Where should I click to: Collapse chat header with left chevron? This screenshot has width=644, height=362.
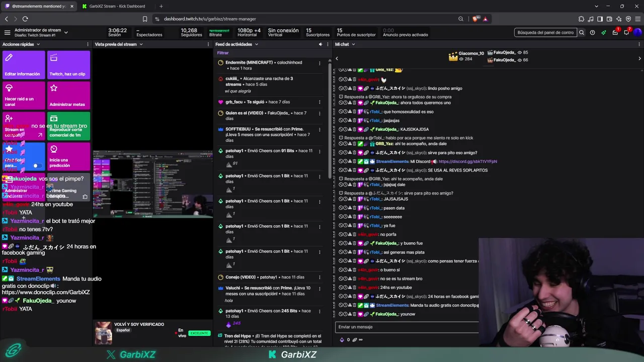coord(337,58)
